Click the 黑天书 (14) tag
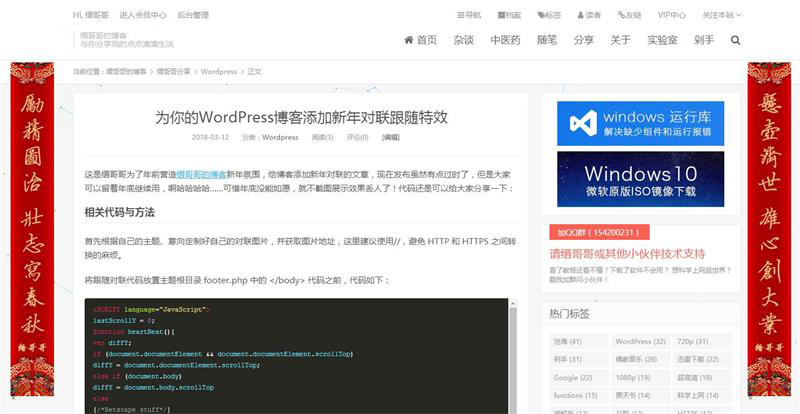This screenshot has height=414, width=800. [640, 396]
